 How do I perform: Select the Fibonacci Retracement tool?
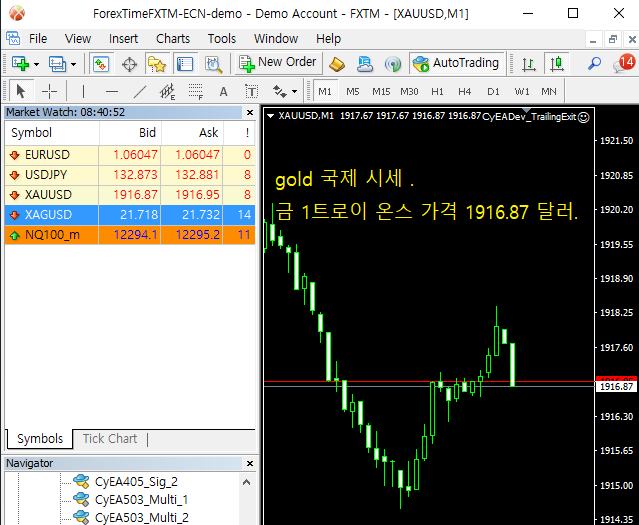196,91
